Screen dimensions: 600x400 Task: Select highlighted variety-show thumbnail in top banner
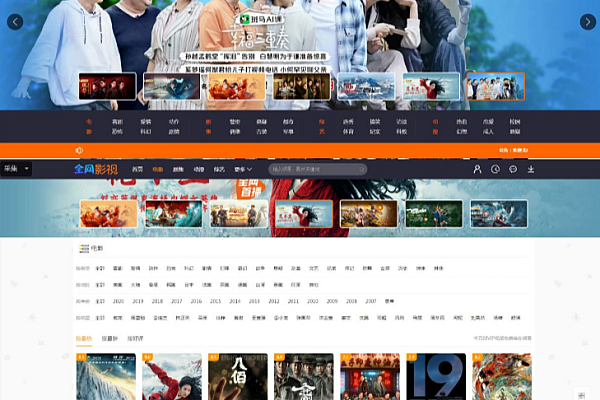coord(496,87)
